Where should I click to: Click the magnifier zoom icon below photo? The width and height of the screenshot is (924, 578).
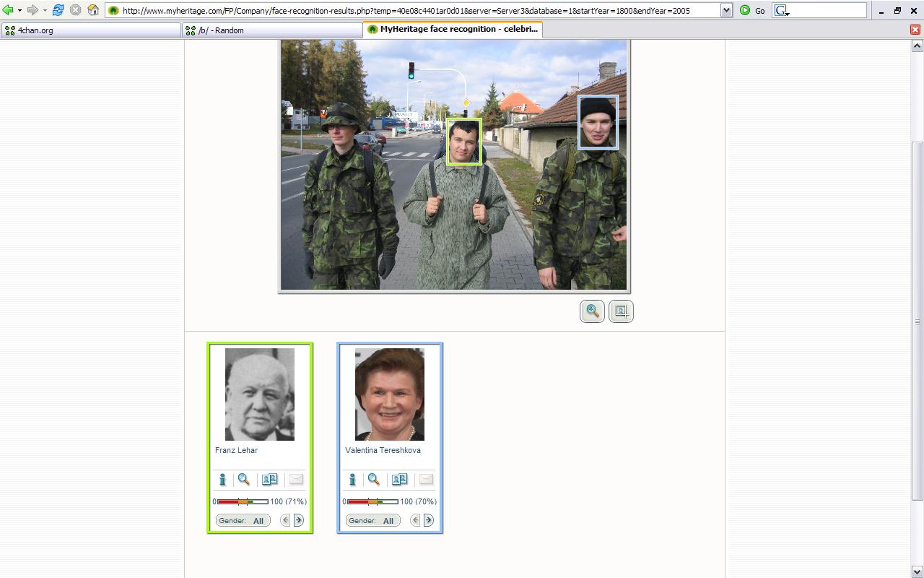point(592,311)
